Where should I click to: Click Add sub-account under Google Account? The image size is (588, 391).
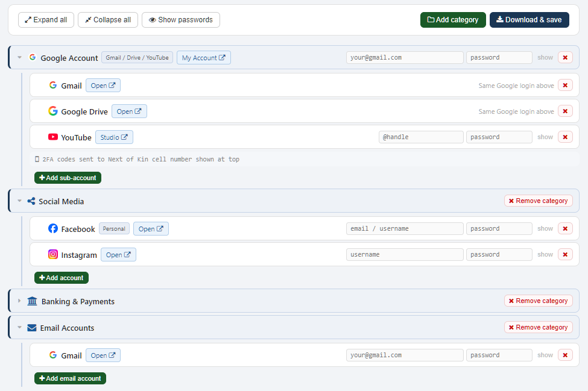(68, 178)
